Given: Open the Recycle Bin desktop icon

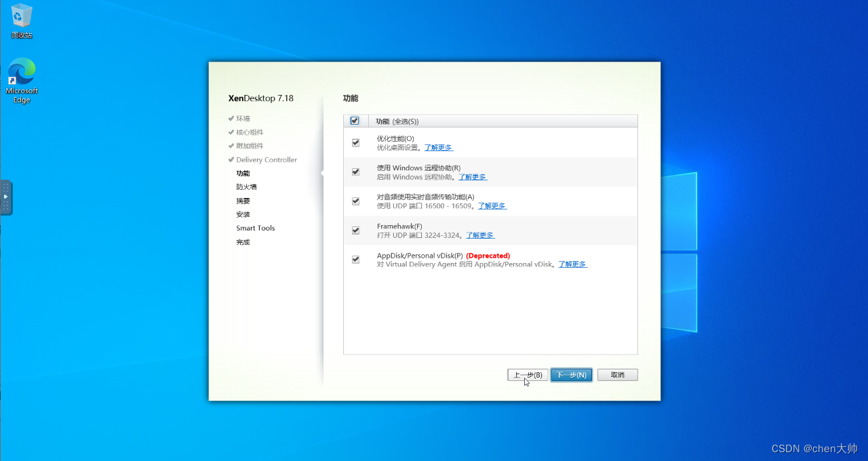Looking at the screenshot, I should click(22, 21).
